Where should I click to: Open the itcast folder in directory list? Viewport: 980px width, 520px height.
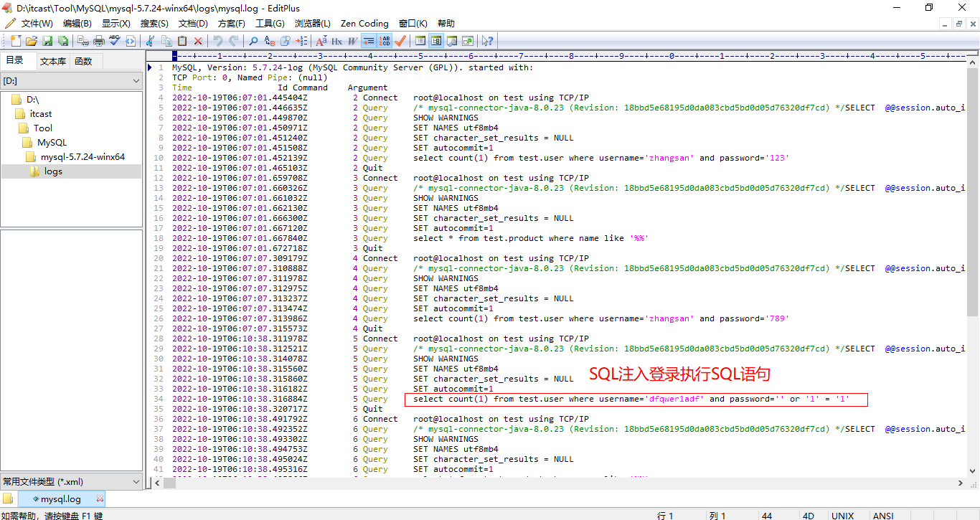[x=41, y=114]
